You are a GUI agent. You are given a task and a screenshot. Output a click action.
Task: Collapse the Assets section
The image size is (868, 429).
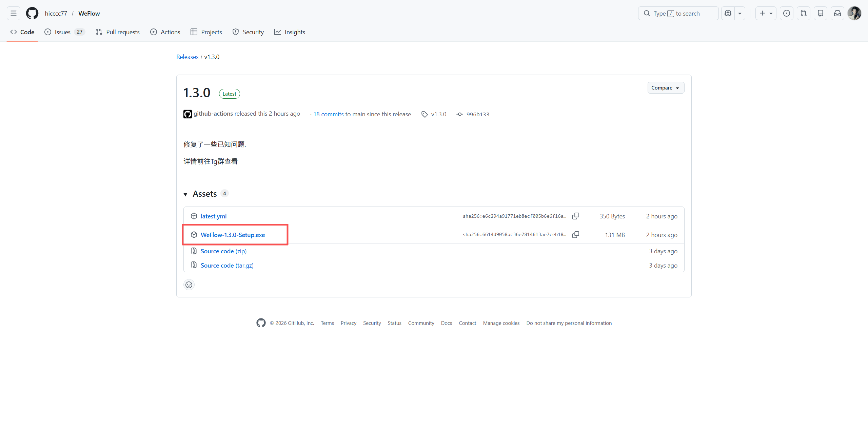[x=185, y=194]
